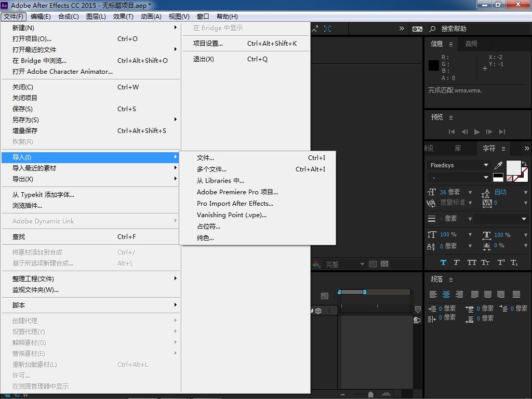Play the preview with play button
This screenshot has width=532, height=399.
click(477, 131)
